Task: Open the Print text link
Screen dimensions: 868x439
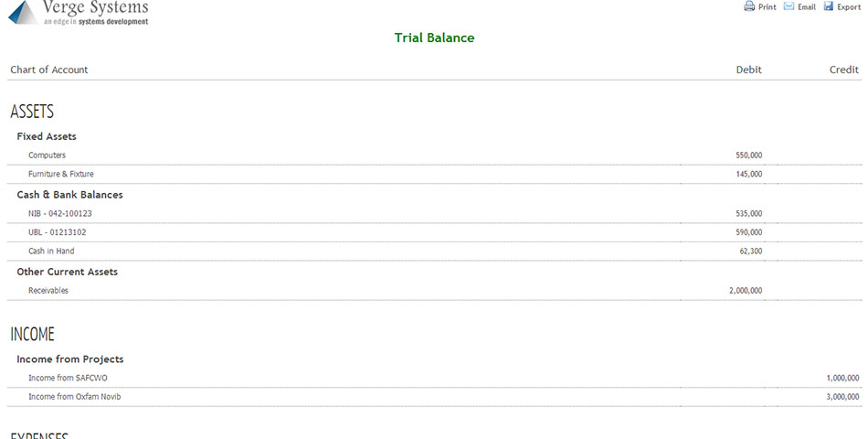Action: pyautogui.click(x=767, y=7)
